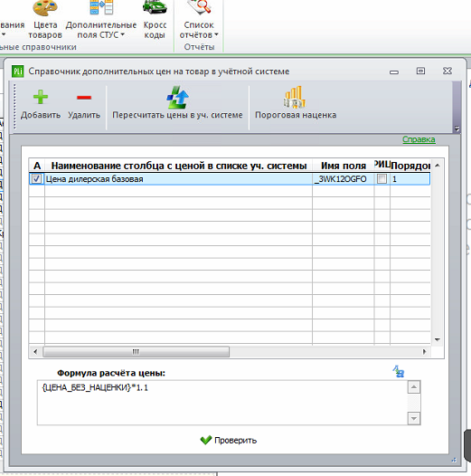Select the _3WK12OGFO field name cell
471x476 pixels.
tap(343, 179)
